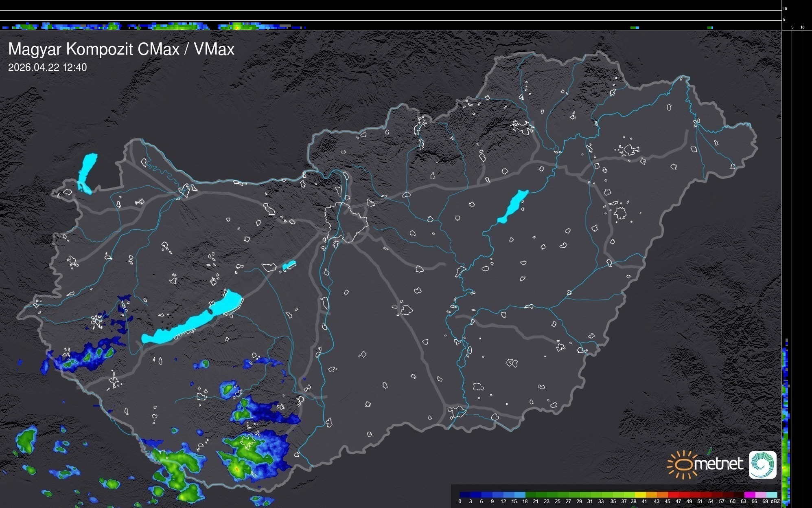Click the light cyan 69 dBZ legend swatch
The height and width of the screenshot is (508, 812).
click(771, 495)
